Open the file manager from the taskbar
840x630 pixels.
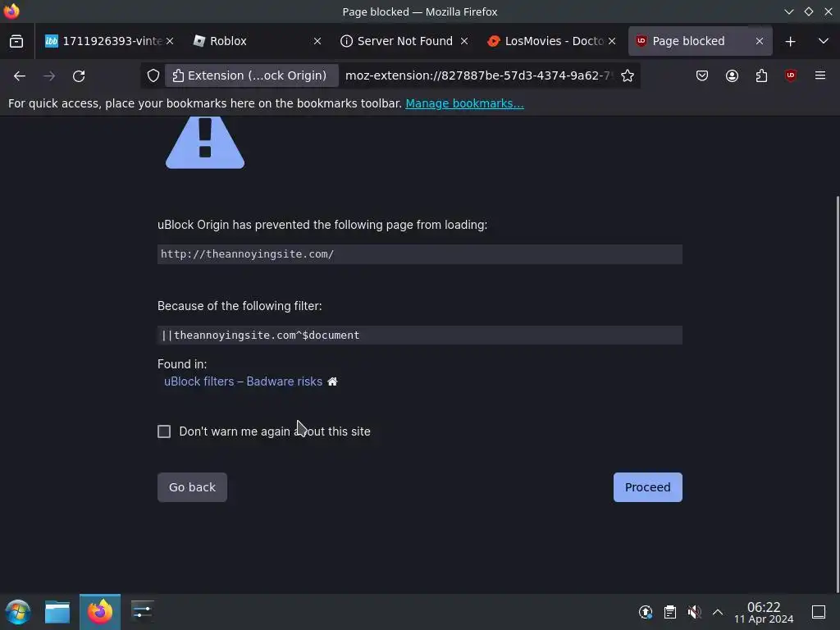(x=57, y=612)
